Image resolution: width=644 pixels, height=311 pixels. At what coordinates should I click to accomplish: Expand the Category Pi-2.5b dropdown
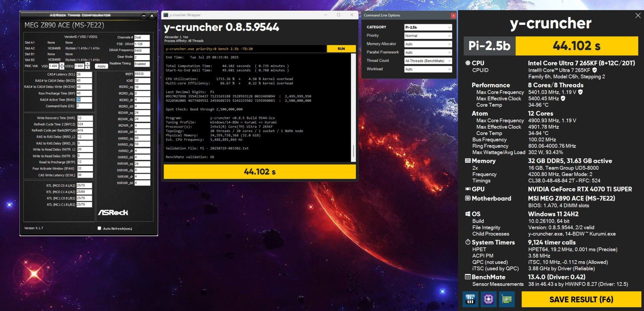428,27
